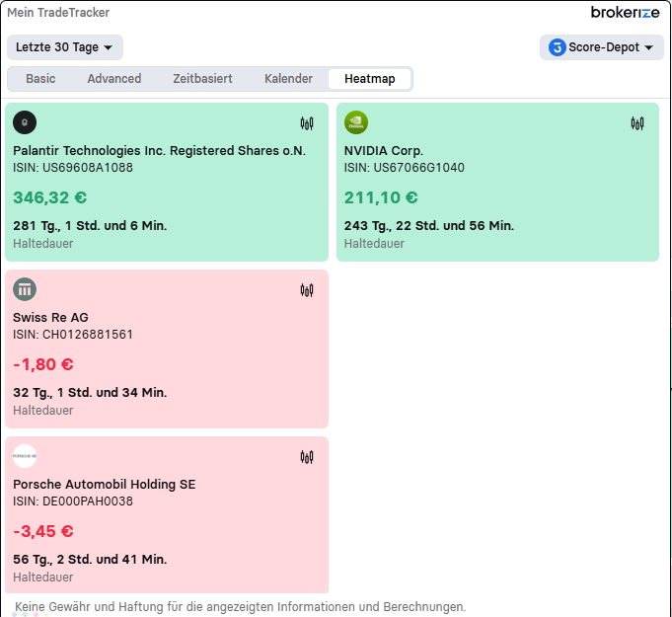Click the Swiss Re AG loss amount
The width and height of the screenshot is (672, 617).
tap(43, 364)
